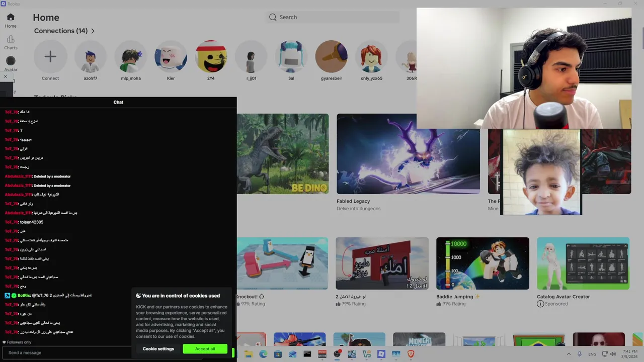This screenshot has height=362, width=644.
Task: Click the Sponsored info icon
Action: click(540, 304)
